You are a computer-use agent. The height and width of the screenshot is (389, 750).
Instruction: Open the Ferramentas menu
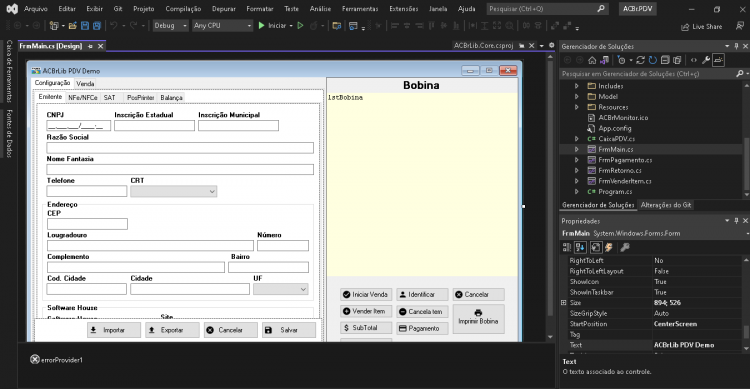[x=360, y=9]
